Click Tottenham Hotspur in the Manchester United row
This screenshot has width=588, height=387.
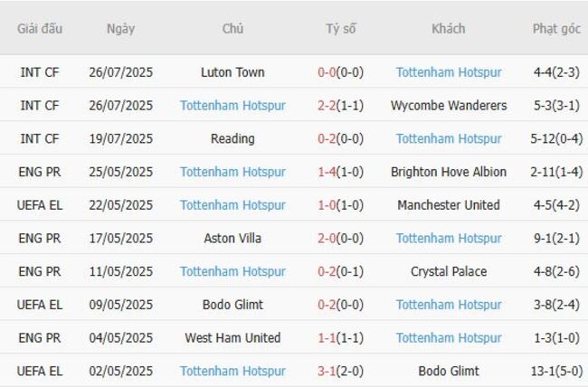(232, 205)
